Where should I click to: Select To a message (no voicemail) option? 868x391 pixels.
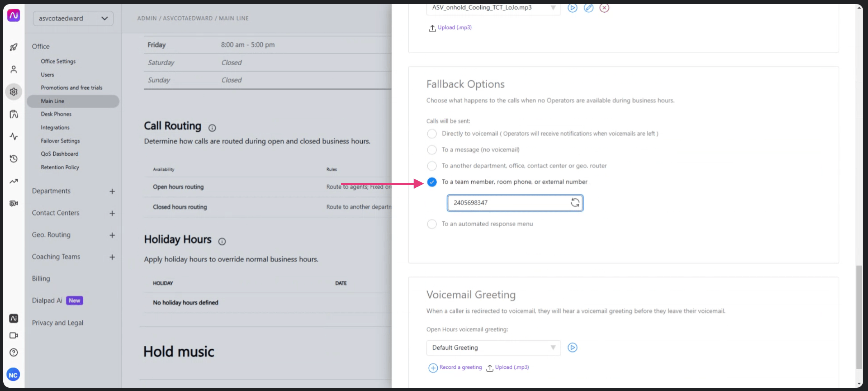tap(432, 150)
